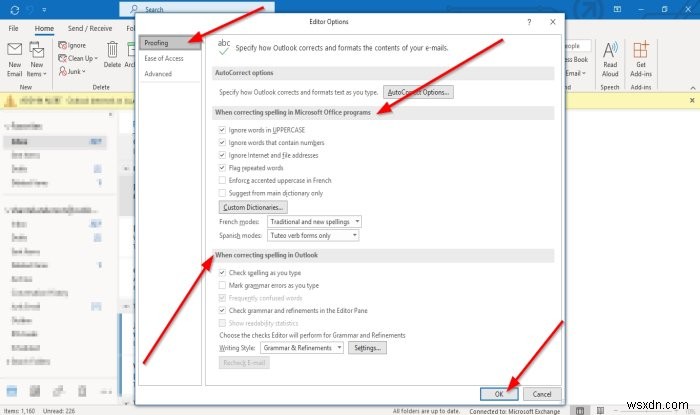This screenshot has height=415, width=700.
Task: Enable Enforce accented uppercase in French
Action: (222, 180)
